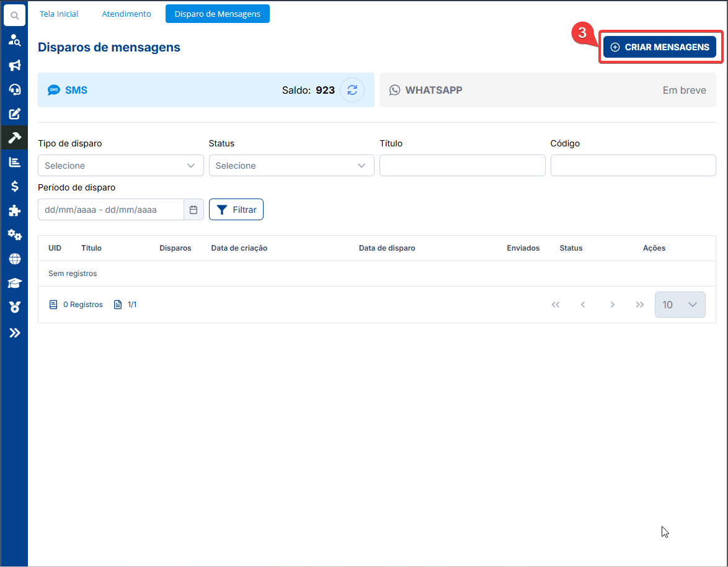The image size is (728, 567).
Task: Sort by the Título column header
Action: (91, 248)
